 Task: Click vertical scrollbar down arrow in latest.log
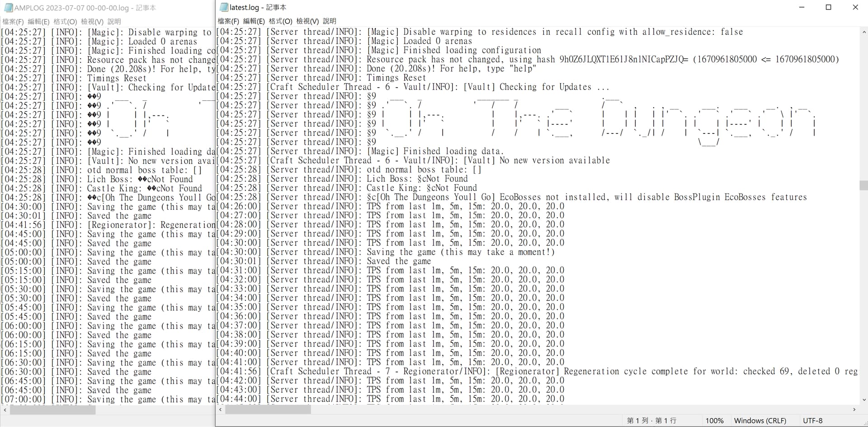[863, 400]
